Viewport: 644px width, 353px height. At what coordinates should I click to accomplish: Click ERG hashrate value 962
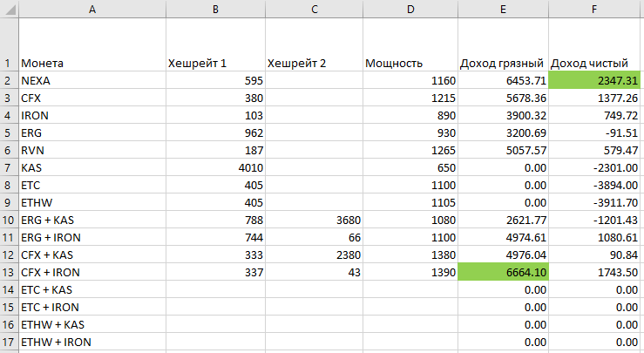click(215, 132)
